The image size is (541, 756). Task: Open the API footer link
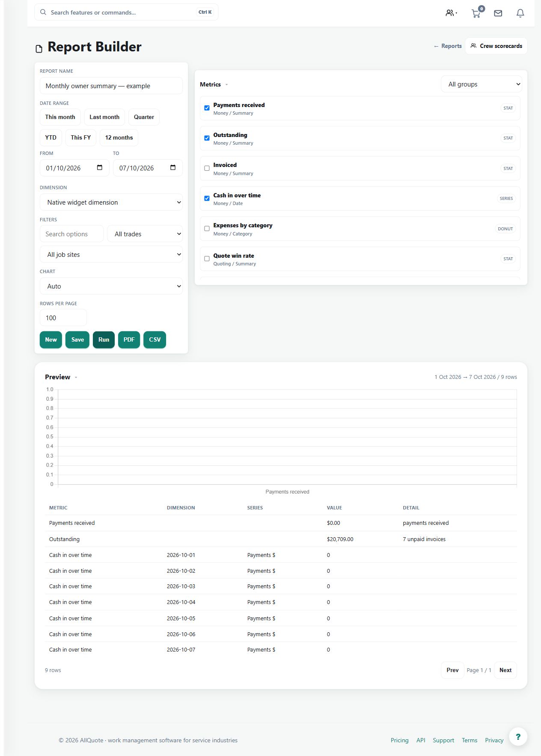tap(421, 740)
